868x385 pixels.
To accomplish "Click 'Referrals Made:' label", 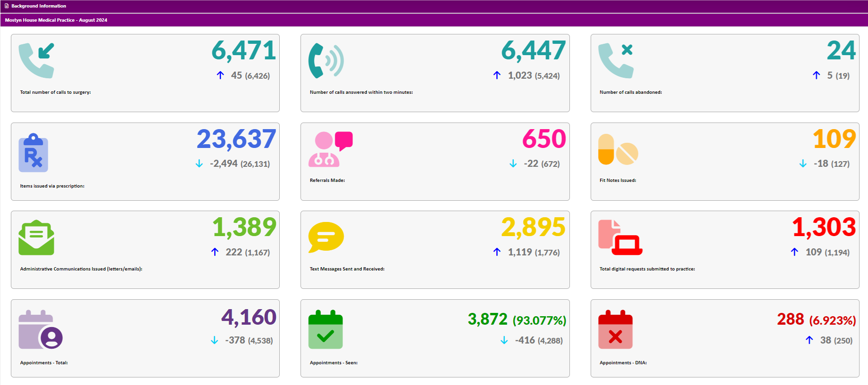I will 327,180.
